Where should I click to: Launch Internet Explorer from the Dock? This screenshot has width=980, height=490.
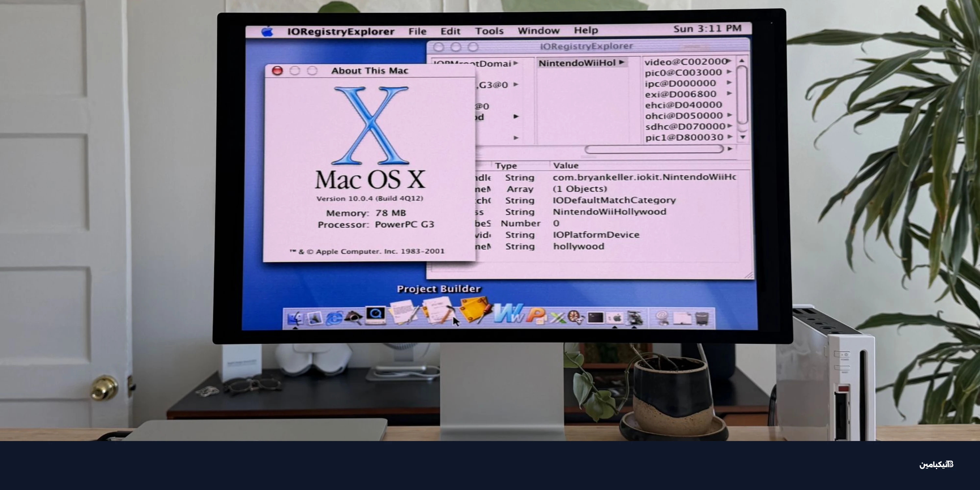coord(335,319)
